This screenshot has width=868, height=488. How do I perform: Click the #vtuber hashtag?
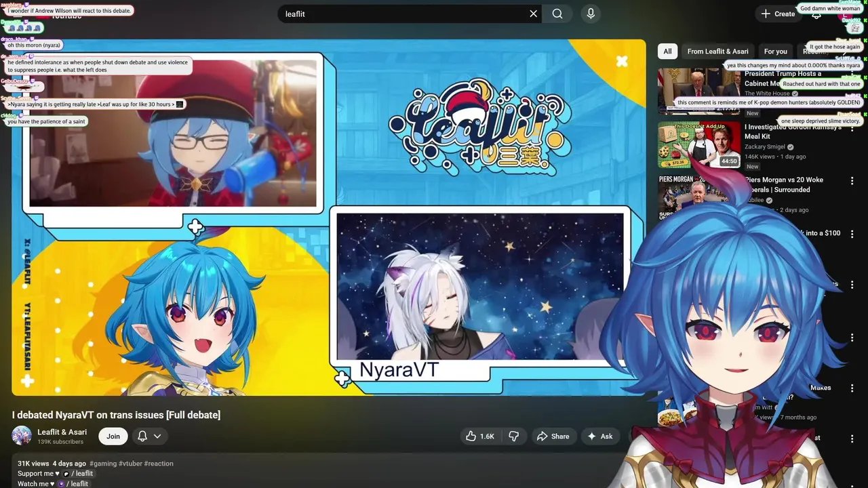(x=130, y=464)
